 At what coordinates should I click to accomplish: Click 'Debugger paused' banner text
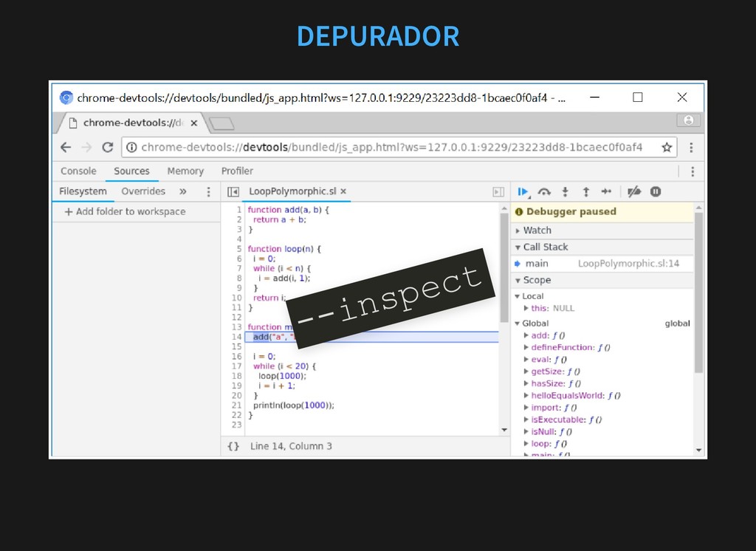click(x=571, y=211)
